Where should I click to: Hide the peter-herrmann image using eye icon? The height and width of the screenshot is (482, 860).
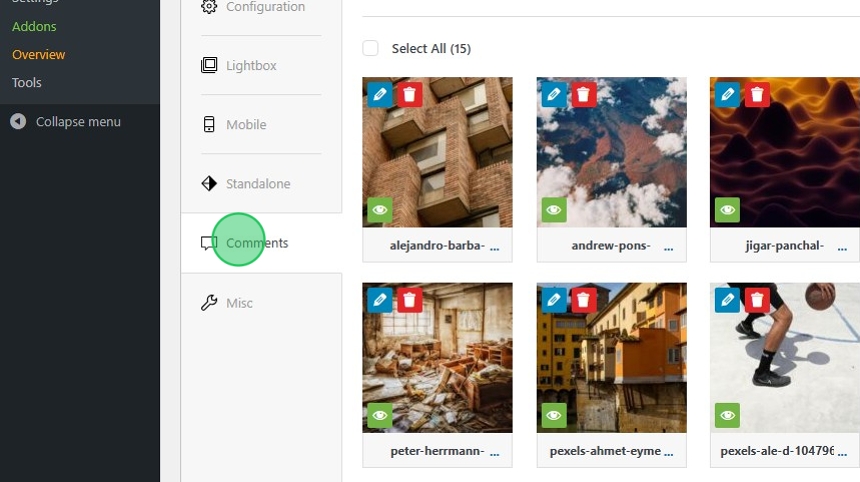click(380, 415)
